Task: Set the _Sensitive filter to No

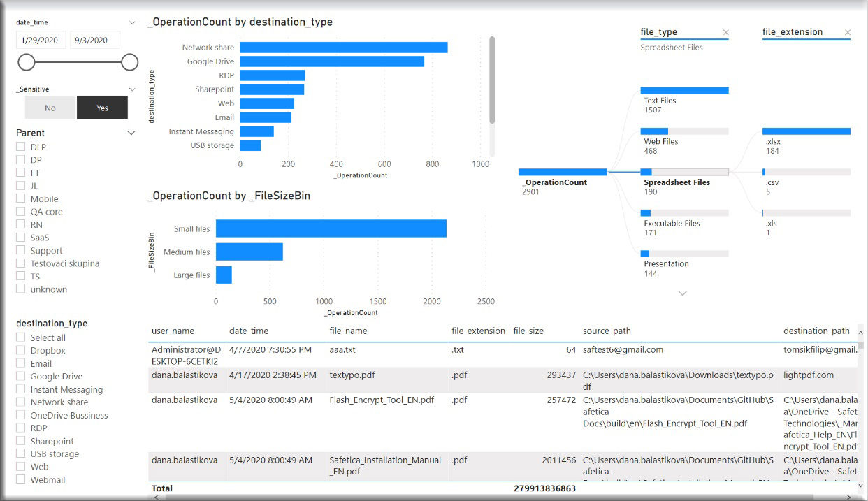Action: (x=50, y=108)
